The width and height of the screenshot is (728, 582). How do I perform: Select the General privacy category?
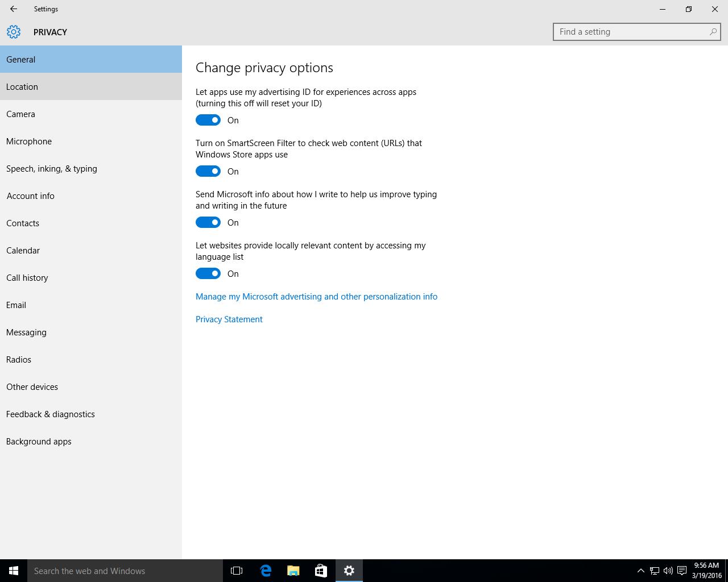pos(91,59)
